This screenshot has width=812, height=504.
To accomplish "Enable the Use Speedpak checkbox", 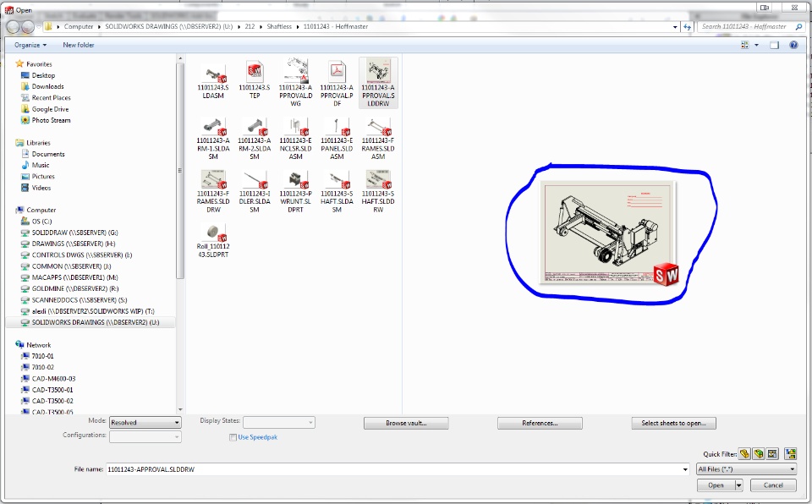I will click(233, 437).
